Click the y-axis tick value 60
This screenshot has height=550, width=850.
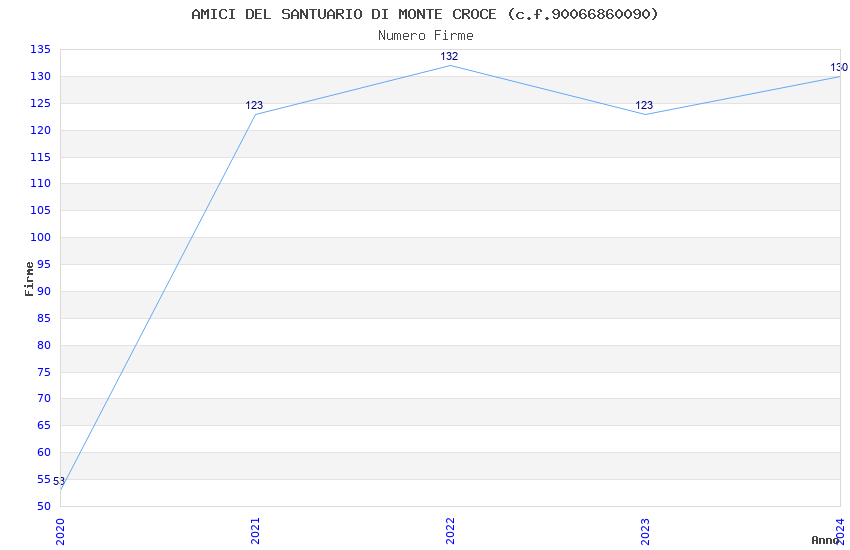[x=44, y=452]
